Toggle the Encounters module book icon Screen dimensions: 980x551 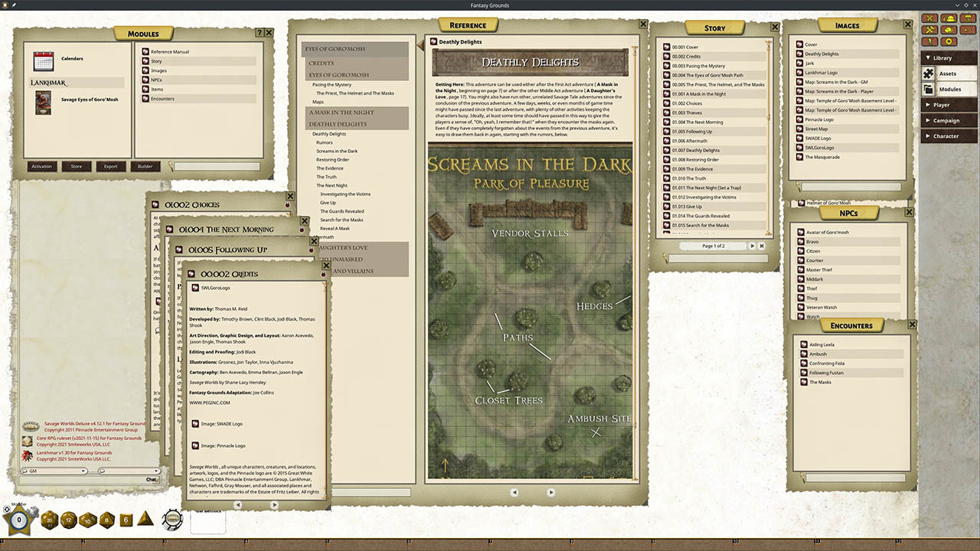coord(145,99)
